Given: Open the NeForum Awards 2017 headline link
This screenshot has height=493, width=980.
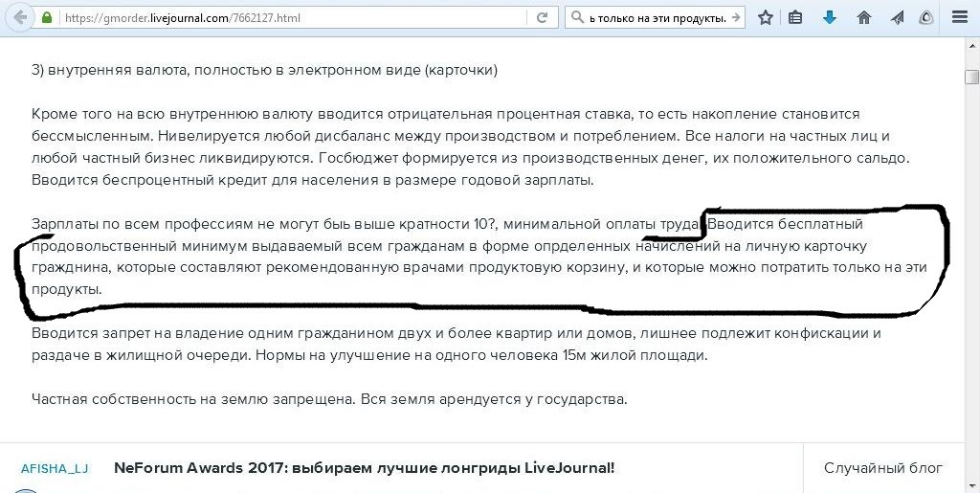Looking at the screenshot, I should point(364,468).
